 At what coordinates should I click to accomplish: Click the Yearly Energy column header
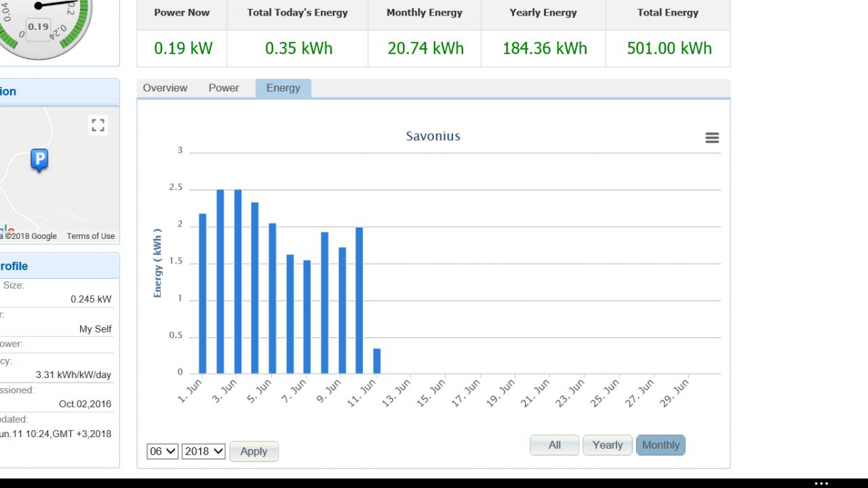543,12
